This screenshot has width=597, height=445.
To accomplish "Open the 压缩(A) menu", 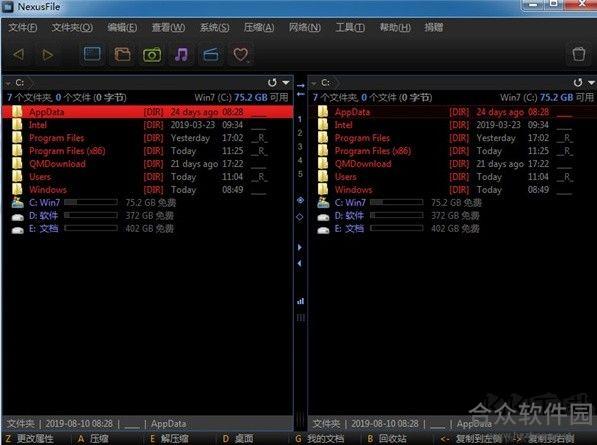I will click(x=259, y=27).
